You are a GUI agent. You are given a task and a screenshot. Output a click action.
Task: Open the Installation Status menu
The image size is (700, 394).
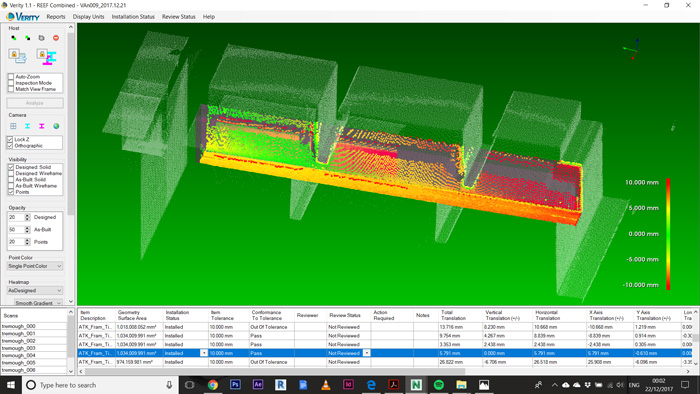(x=133, y=17)
